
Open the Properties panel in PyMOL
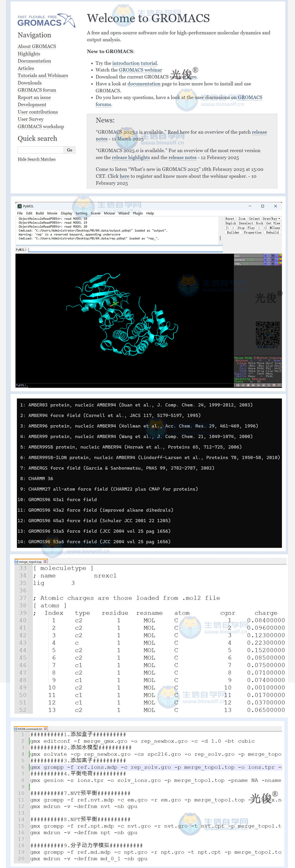coord(253,233)
